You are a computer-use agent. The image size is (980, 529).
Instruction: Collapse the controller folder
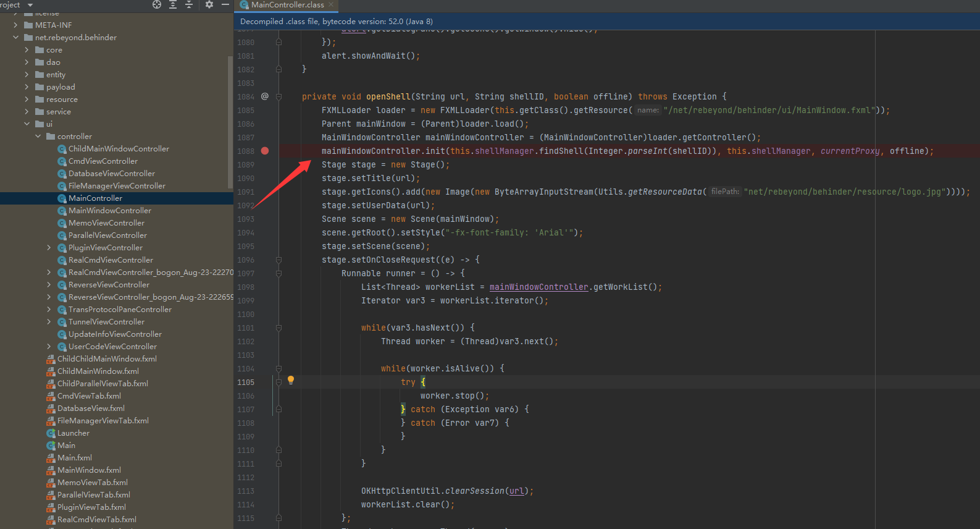[x=38, y=137]
